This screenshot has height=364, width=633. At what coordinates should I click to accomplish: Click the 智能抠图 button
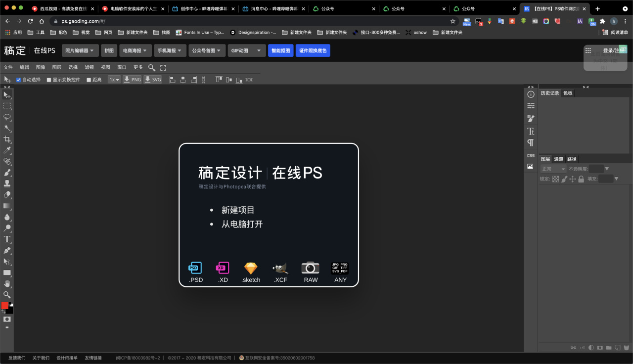(280, 50)
